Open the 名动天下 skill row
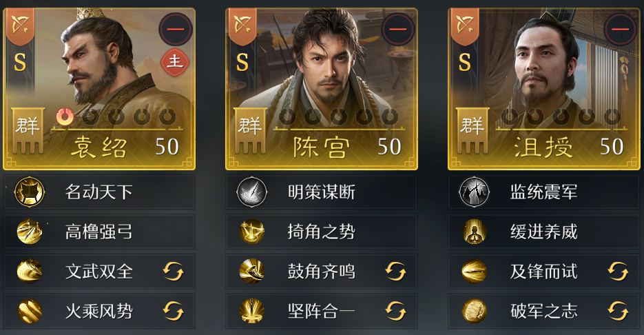Screen dimensions: 644x335 (99, 192)
